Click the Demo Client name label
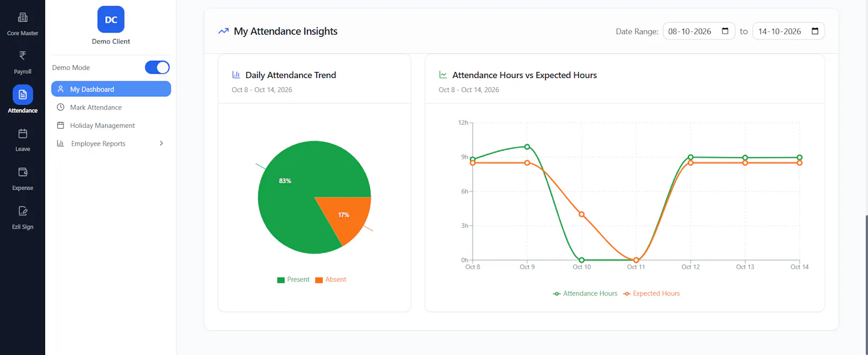 (111, 41)
